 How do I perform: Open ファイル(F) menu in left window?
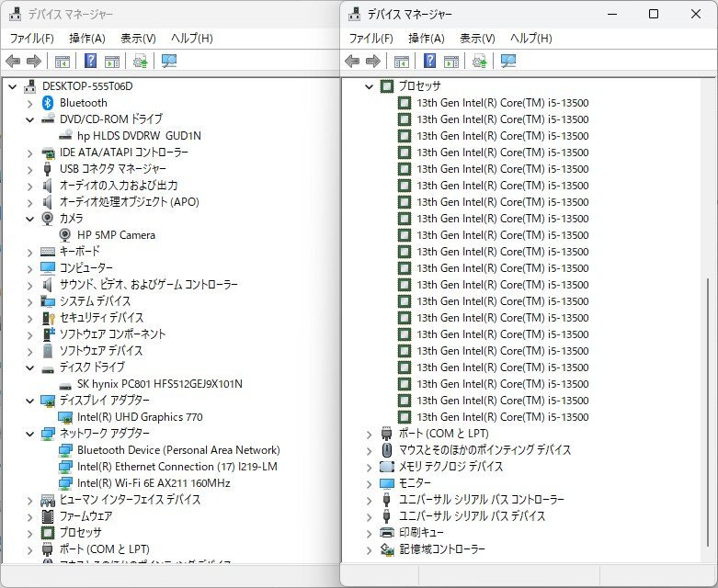(31, 39)
